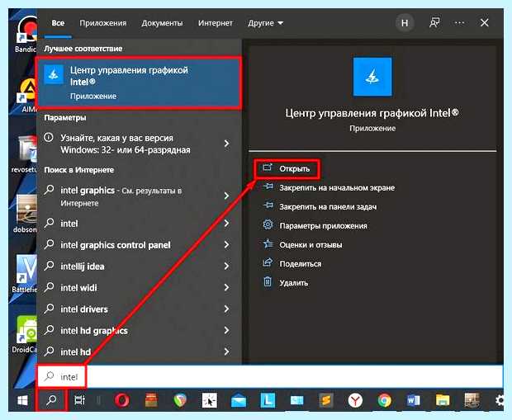Switch to the Приложения tab
The image size is (512, 420).
pos(103,23)
